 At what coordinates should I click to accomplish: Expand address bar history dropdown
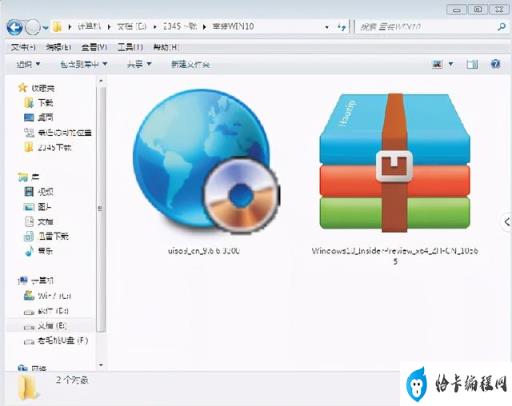327,27
